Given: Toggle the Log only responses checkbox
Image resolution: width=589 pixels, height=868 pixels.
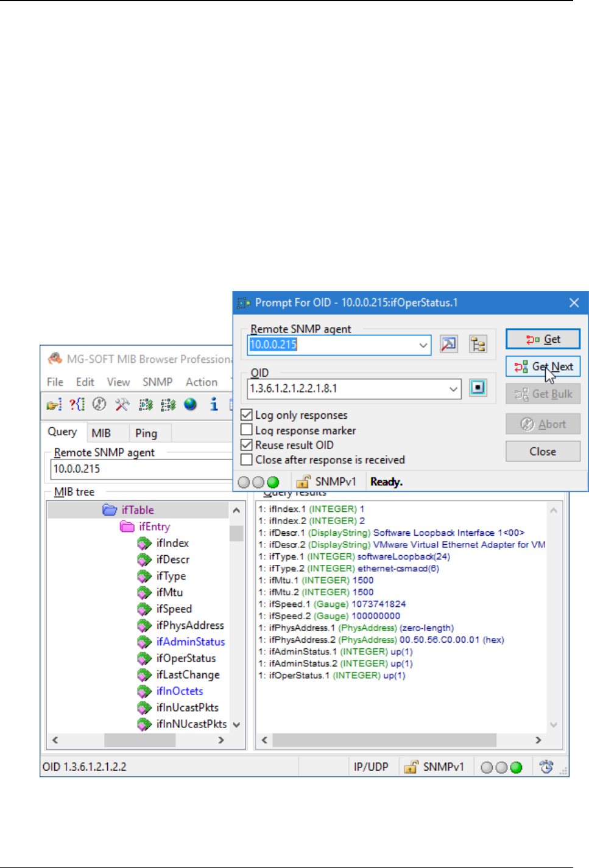Looking at the screenshot, I should pyautogui.click(x=247, y=415).
